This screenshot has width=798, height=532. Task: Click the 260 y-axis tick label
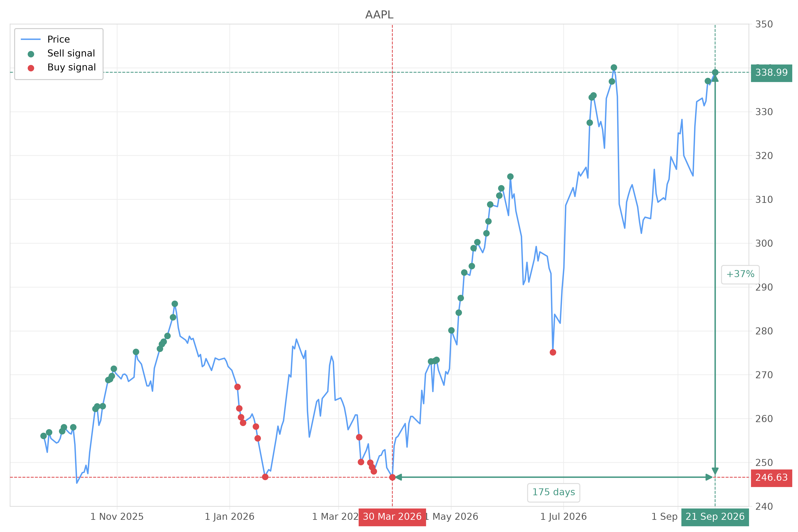(764, 419)
